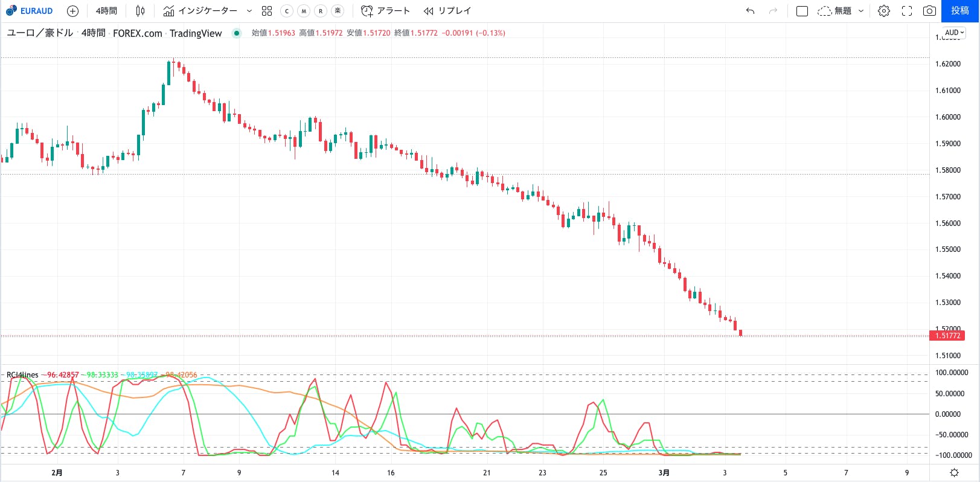Image resolution: width=980 pixels, height=482 pixels.
Task: Open the インジケーター indicators menu
Action: coord(200,11)
